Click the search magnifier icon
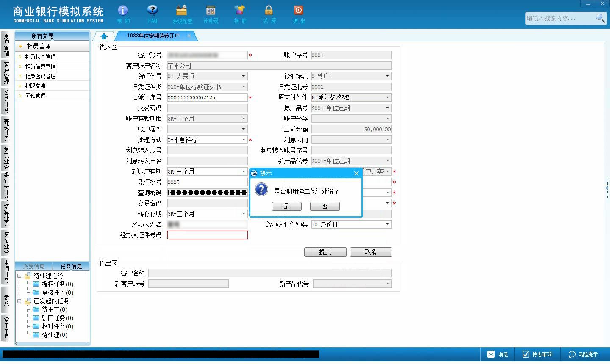 pyautogui.click(x=600, y=18)
